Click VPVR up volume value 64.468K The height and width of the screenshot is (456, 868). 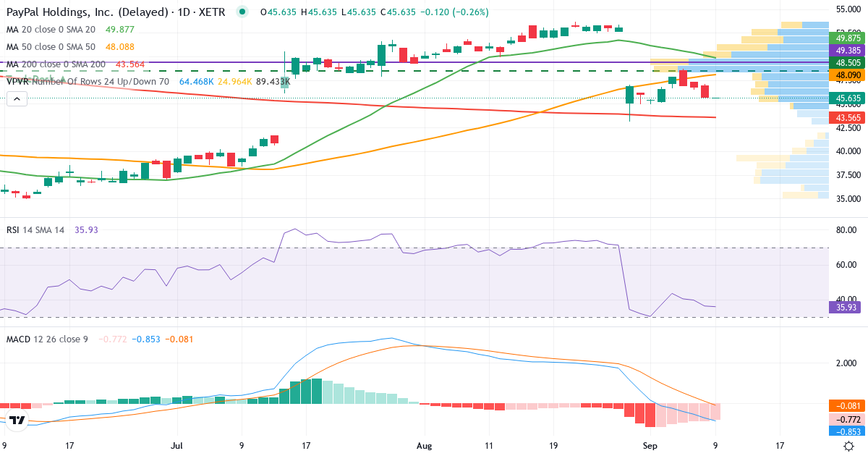(x=196, y=82)
